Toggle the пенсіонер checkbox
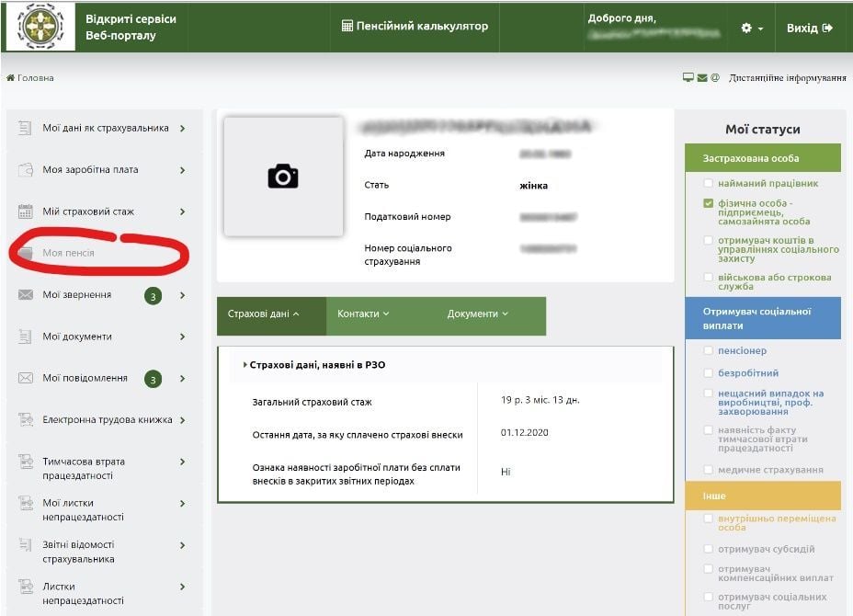853x616 pixels. pos(708,350)
